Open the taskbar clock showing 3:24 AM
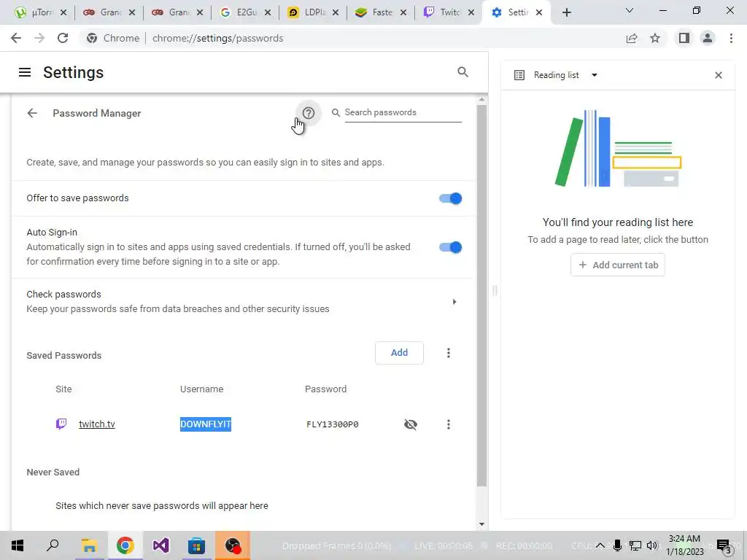Viewport: 747px width, 560px height. (x=684, y=545)
